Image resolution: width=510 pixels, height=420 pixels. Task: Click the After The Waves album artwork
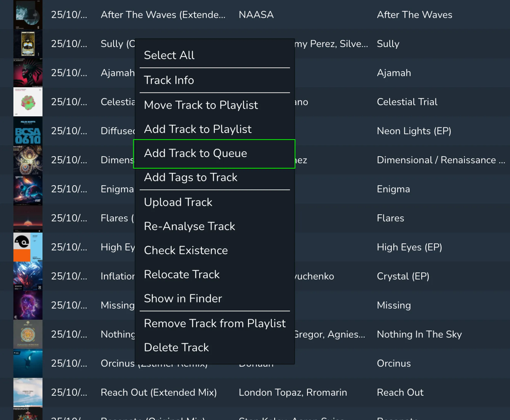(x=28, y=15)
